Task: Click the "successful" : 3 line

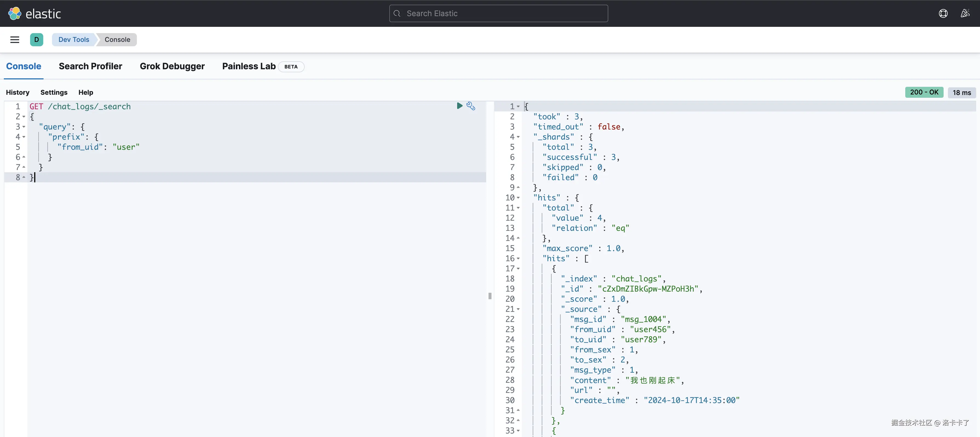Action: click(581, 157)
